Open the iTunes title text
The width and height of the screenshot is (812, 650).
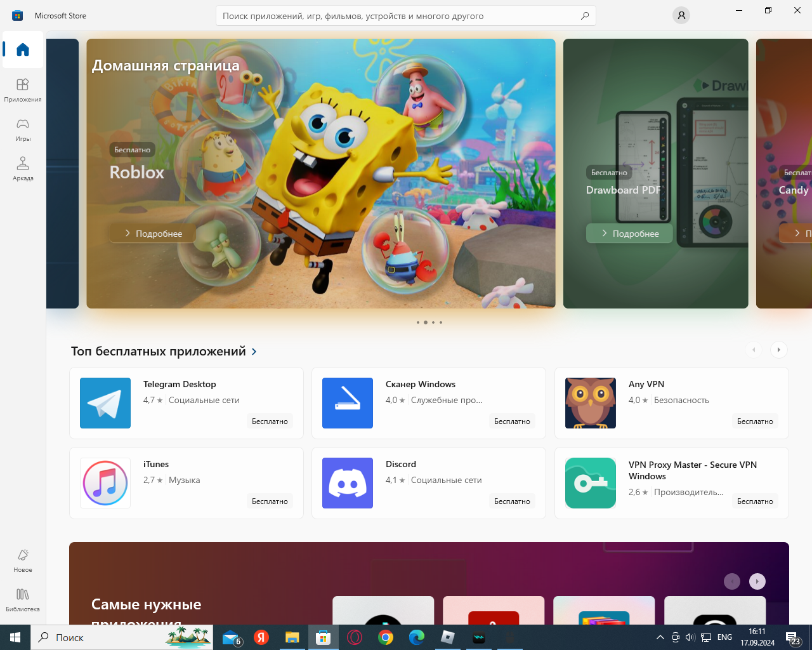[156, 465]
